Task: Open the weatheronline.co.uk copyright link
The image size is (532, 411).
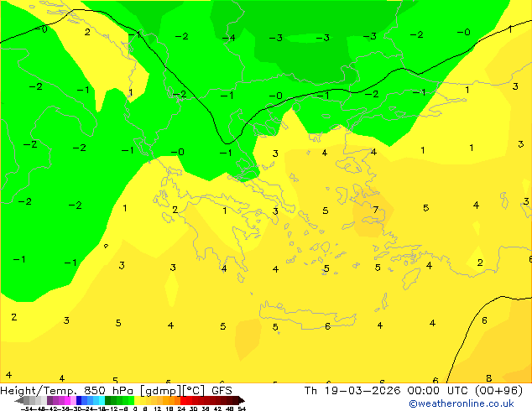Action: 462,403
